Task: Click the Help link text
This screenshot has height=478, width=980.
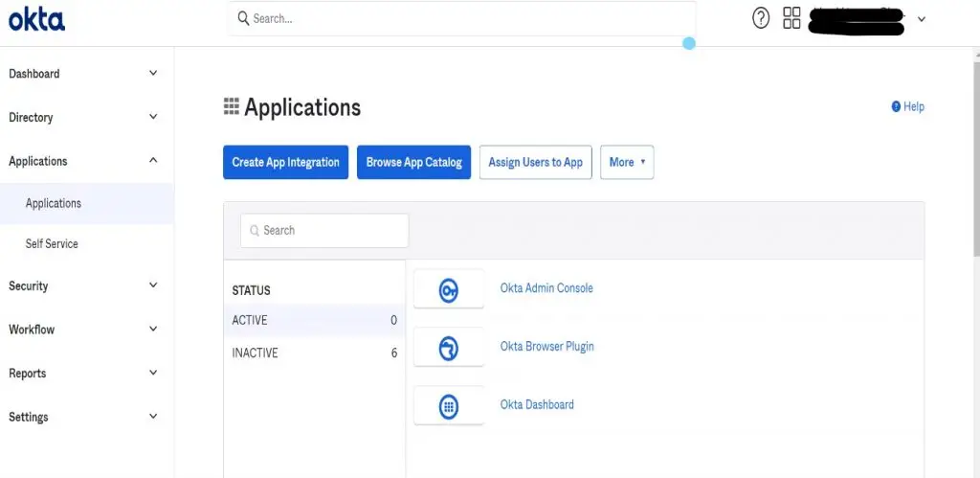Action: 914,107
